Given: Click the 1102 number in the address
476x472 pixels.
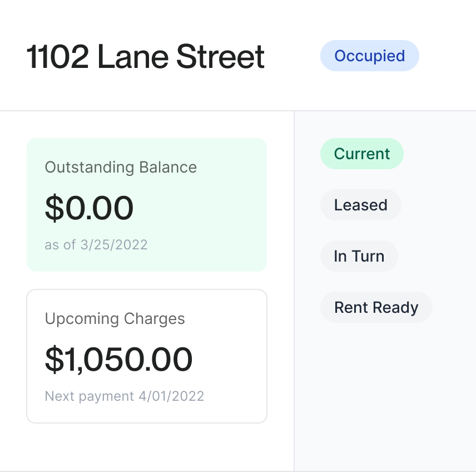Looking at the screenshot, I should [x=58, y=57].
